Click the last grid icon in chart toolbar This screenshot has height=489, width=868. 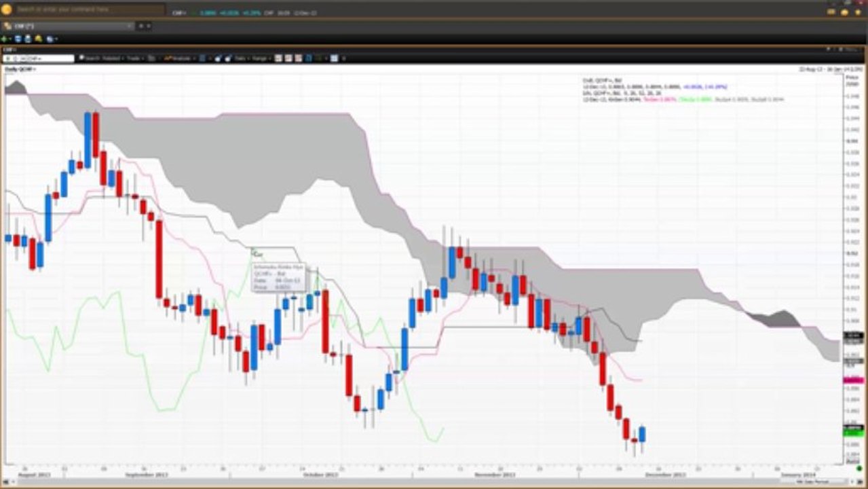tap(334, 58)
